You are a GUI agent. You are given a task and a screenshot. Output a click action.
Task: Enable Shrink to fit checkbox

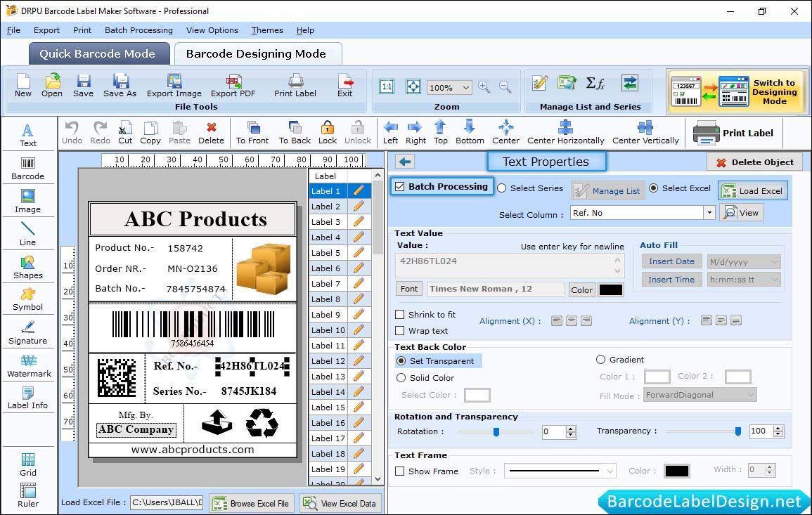400,315
